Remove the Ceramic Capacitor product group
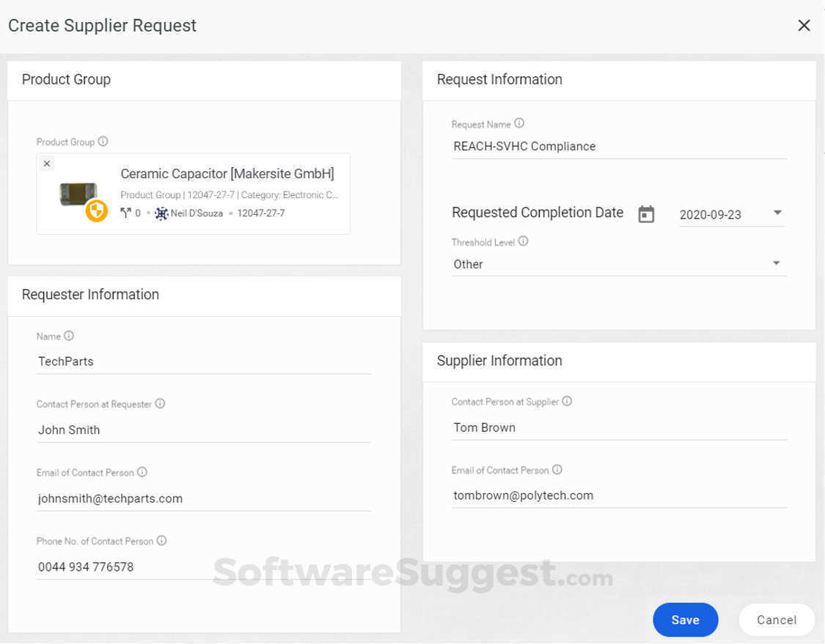 pyautogui.click(x=47, y=164)
